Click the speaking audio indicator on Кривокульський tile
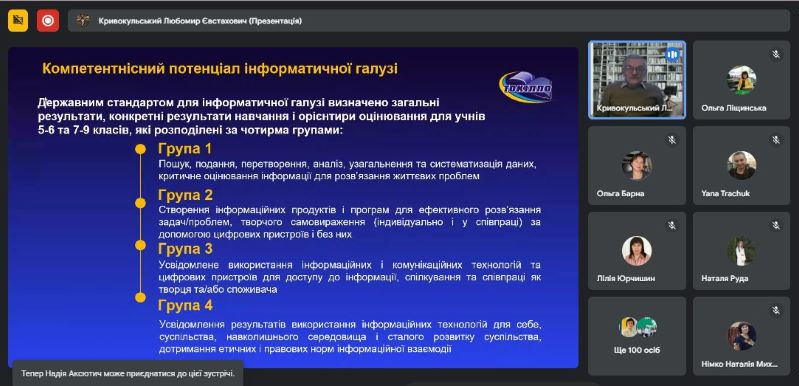799x386 pixels. [x=673, y=53]
